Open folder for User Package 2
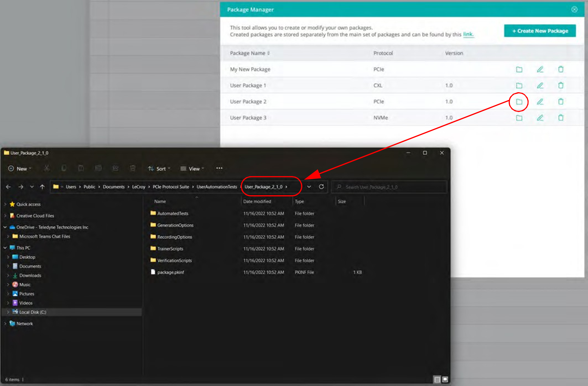Viewport: 588px width, 386px height. tap(519, 102)
